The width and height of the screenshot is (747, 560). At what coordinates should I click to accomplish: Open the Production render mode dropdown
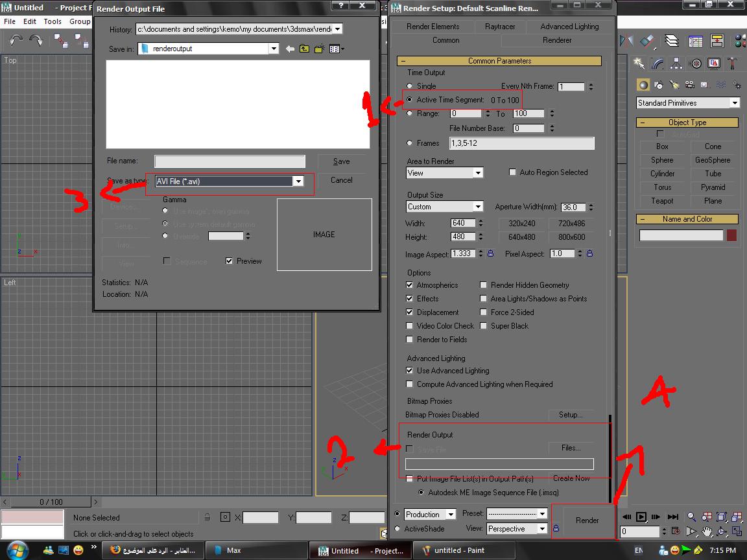pos(451,514)
